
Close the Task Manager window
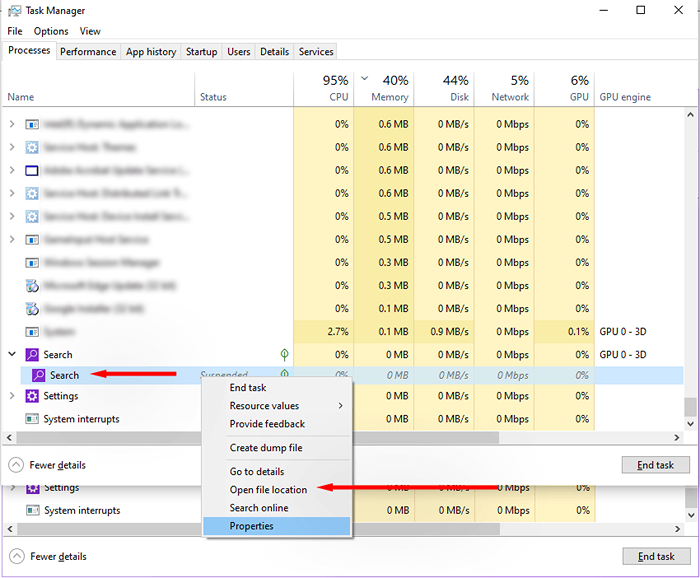coord(678,10)
